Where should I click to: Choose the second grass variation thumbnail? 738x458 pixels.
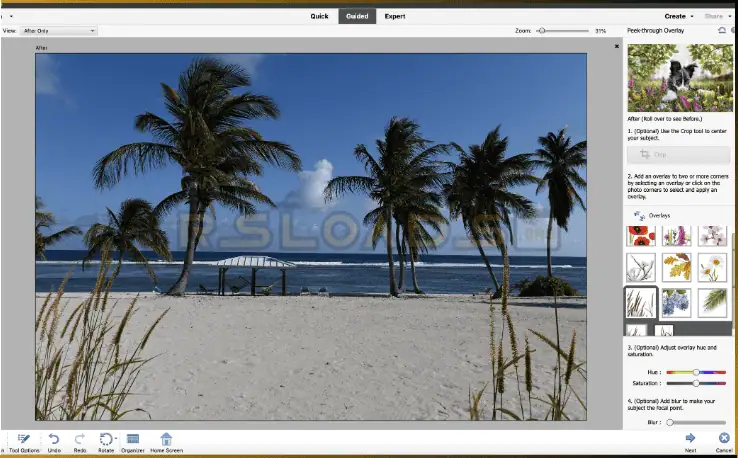point(664,330)
